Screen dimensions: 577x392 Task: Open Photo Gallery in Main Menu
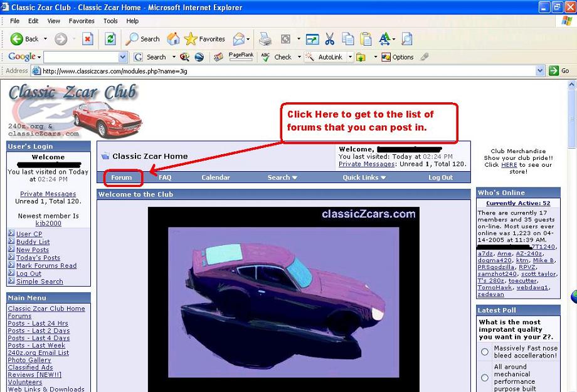pyautogui.click(x=29, y=360)
